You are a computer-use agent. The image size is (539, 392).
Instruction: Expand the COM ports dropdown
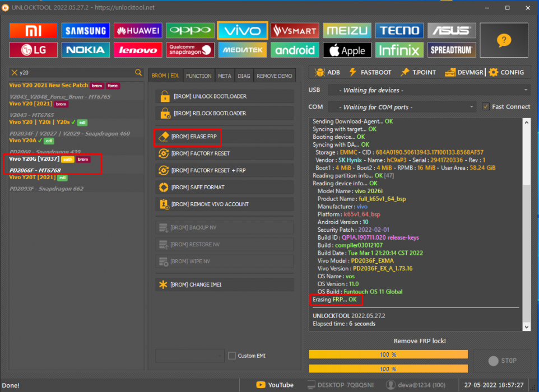(x=402, y=107)
